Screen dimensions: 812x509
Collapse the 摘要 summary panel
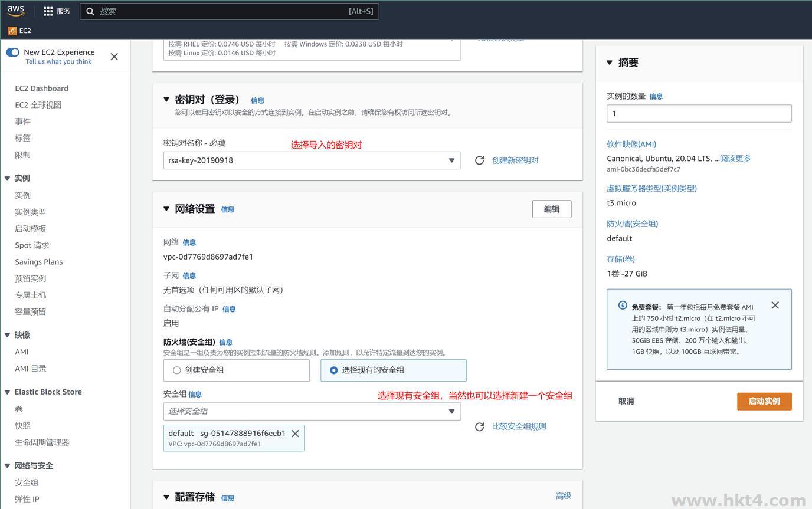(x=610, y=63)
